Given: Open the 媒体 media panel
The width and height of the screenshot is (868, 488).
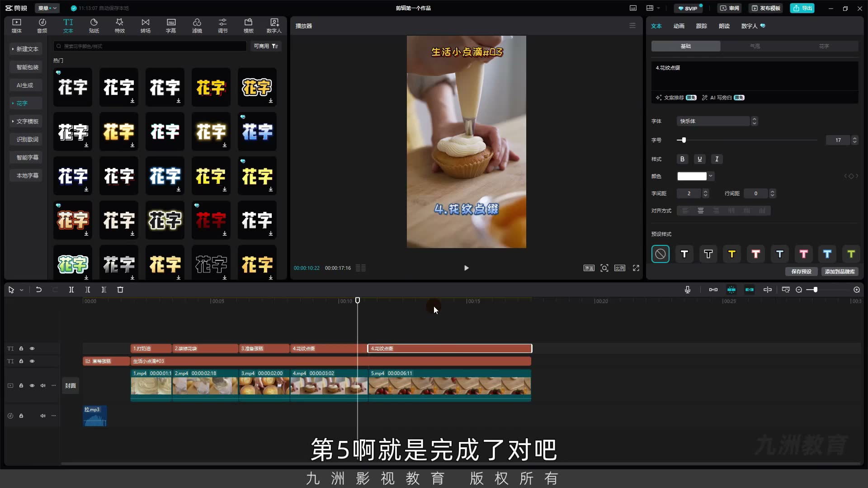Looking at the screenshot, I should click(x=17, y=26).
